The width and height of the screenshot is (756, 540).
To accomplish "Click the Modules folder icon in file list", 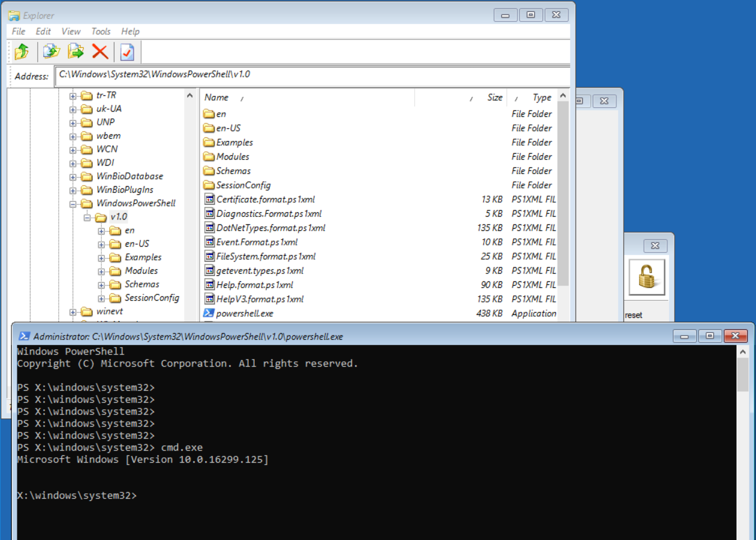I will 209,157.
